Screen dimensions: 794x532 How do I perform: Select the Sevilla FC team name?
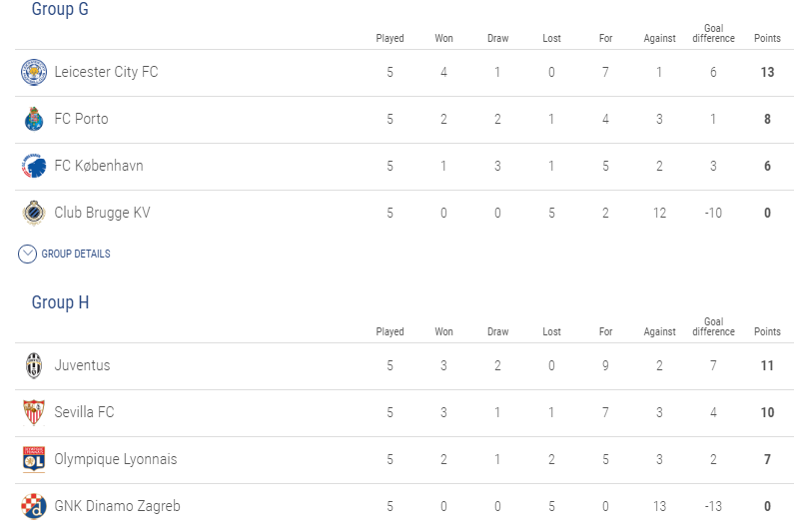(x=84, y=412)
